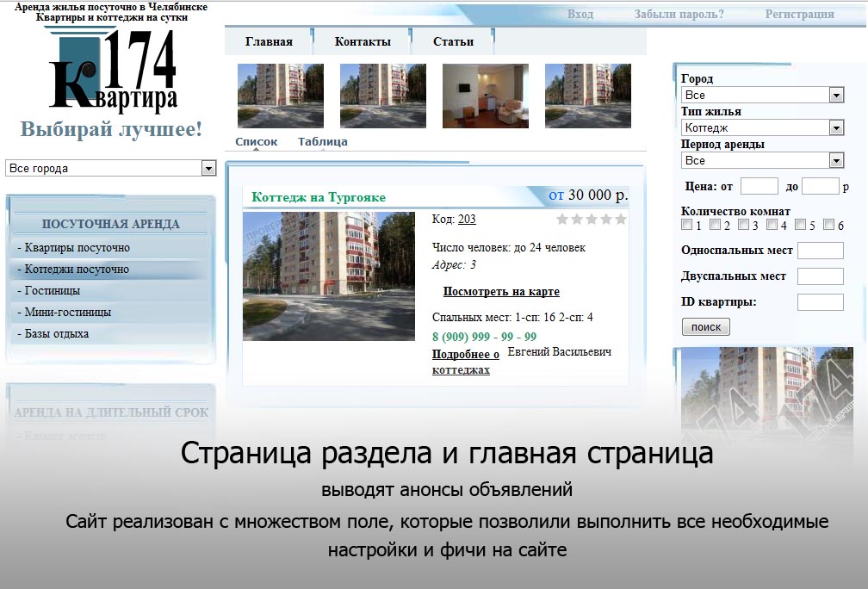Expand the Тип жилья Коттедж dropdown
The width and height of the screenshot is (868, 589).
[762, 127]
